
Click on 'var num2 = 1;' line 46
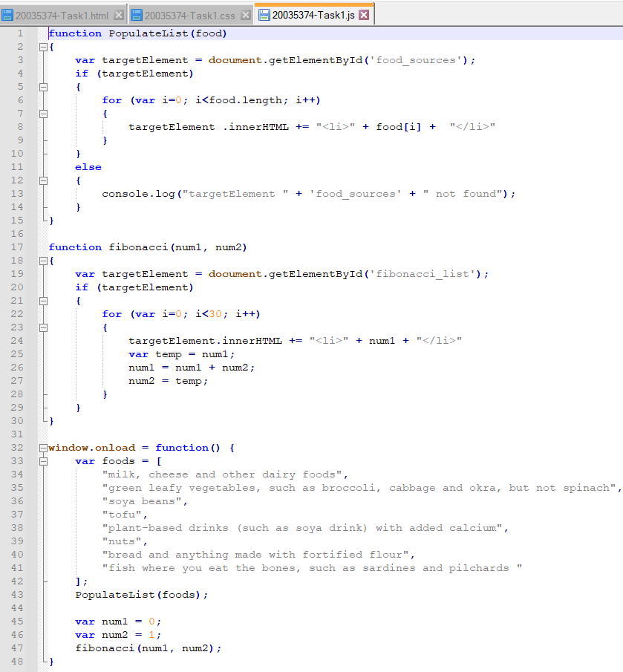pyautogui.click(x=118, y=635)
